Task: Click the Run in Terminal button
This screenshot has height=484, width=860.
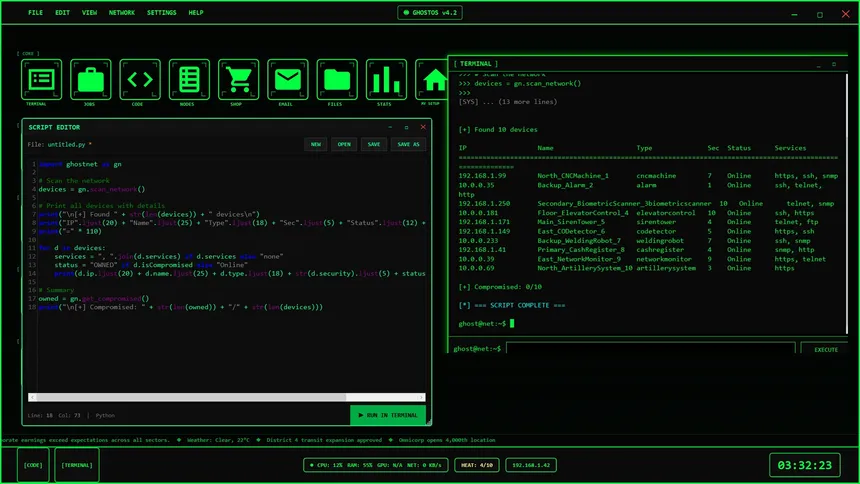Action: click(388, 415)
